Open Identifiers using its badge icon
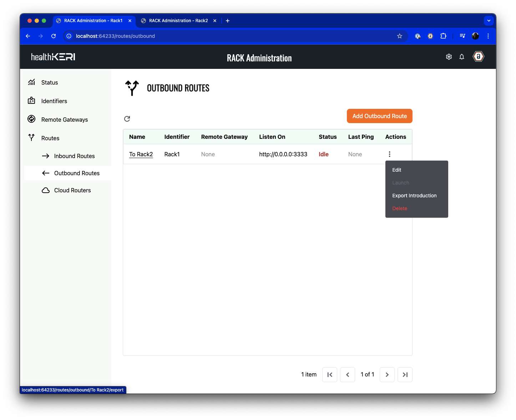This screenshot has height=420, width=516. (31, 101)
